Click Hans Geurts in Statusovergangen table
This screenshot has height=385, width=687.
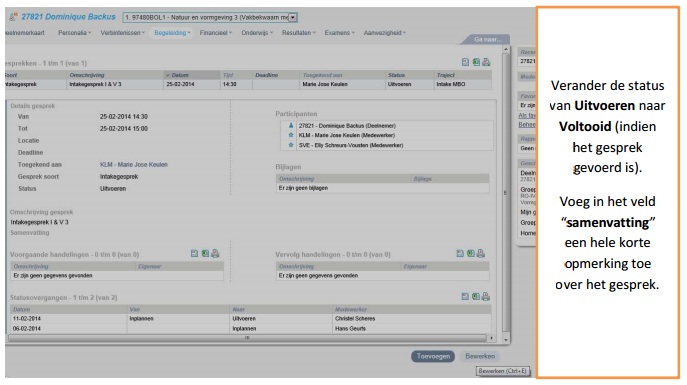click(350, 328)
